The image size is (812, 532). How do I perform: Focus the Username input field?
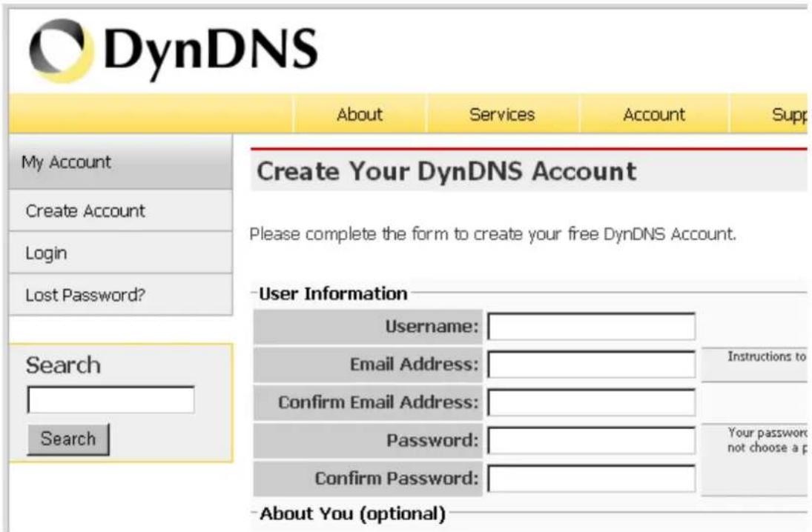(592, 326)
